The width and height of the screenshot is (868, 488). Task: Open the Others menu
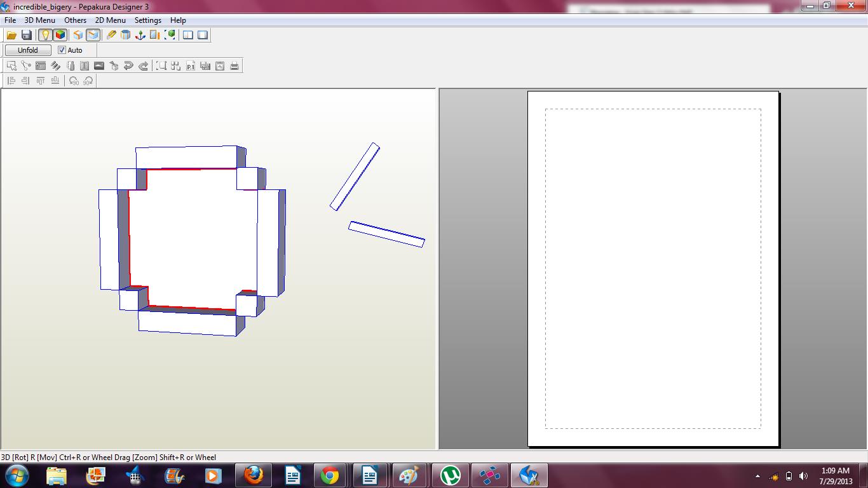pyautogui.click(x=76, y=20)
